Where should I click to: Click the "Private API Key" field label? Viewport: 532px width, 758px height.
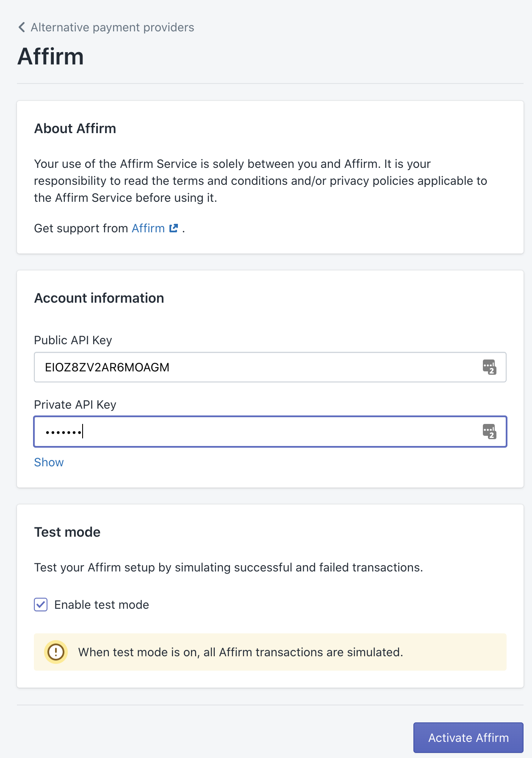click(x=75, y=404)
